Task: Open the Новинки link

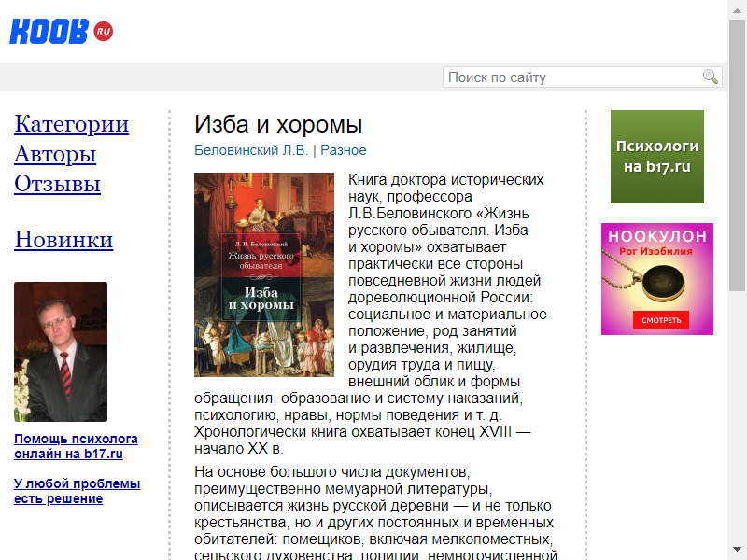Action: click(63, 240)
